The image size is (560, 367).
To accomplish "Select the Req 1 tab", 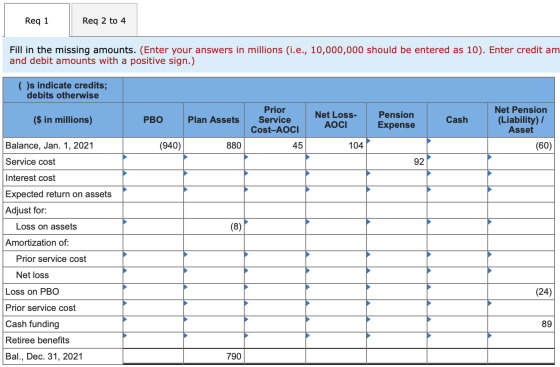I will 37,20.
